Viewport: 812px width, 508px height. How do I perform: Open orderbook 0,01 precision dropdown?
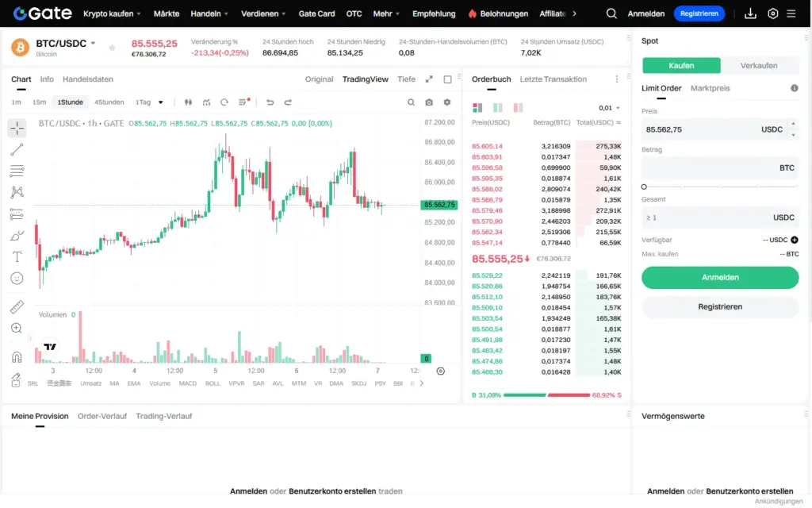pyautogui.click(x=609, y=108)
